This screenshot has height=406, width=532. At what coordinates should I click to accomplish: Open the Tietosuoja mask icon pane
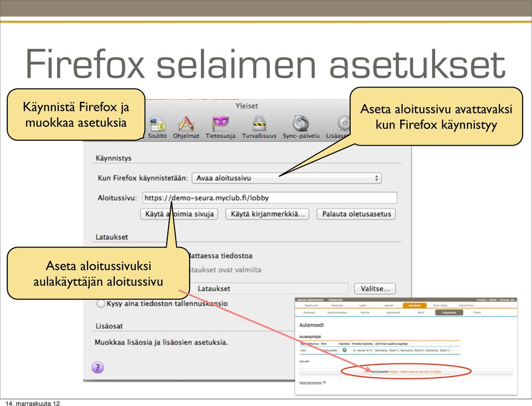[x=221, y=127]
